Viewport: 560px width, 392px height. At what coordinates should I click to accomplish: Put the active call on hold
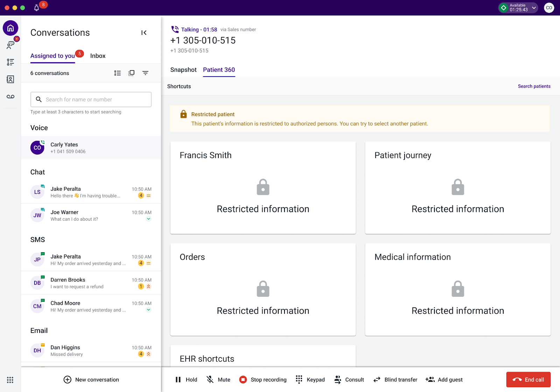click(x=186, y=379)
